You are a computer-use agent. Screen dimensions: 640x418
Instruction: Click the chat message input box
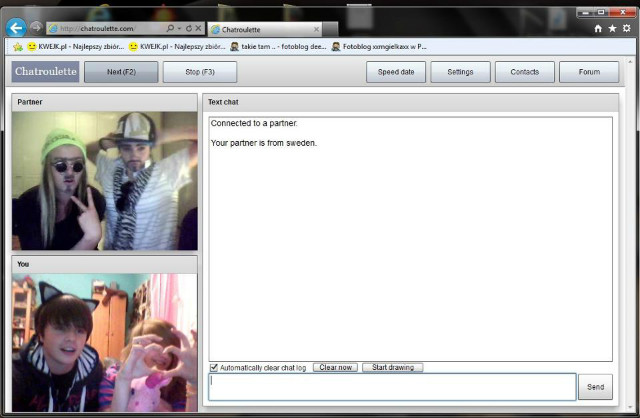coord(392,387)
